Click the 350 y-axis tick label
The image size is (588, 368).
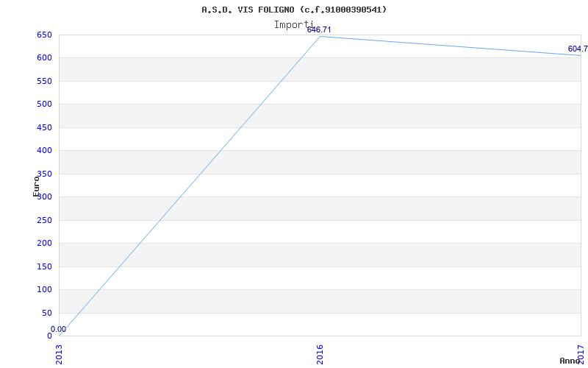(x=44, y=174)
